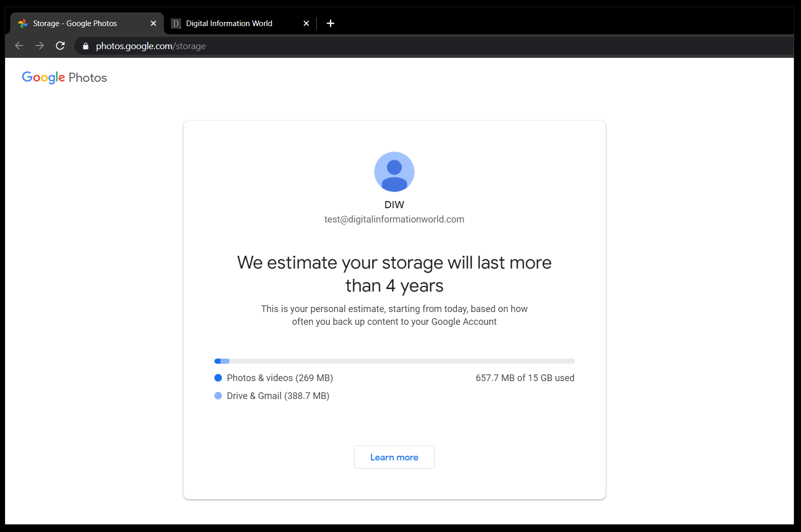
Task: Click the Google Photos logo
Action: (x=64, y=78)
